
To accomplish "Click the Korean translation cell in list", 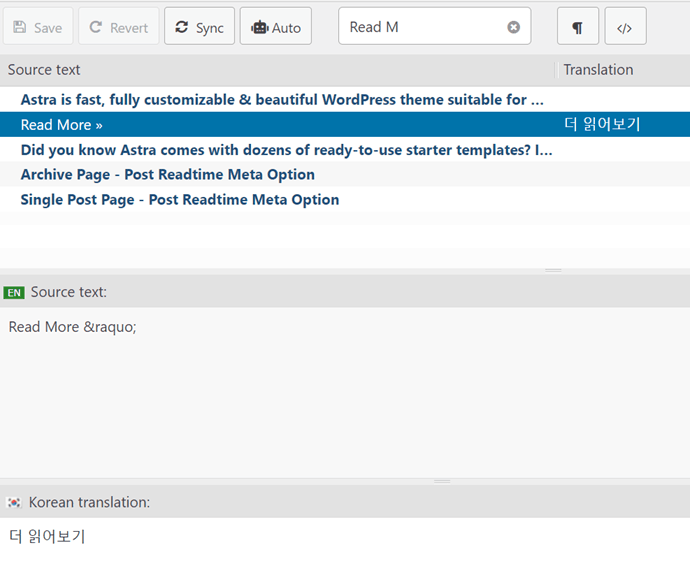I will coord(602,125).
